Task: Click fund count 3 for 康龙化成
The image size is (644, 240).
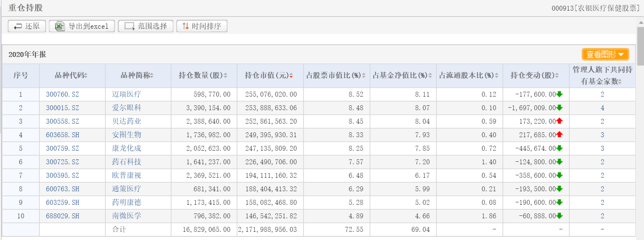Action: pyautogui.click(x=602, y=149)
